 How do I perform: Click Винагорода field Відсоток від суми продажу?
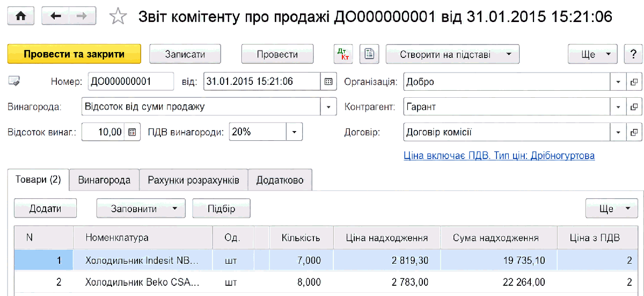tap(202, 106)
